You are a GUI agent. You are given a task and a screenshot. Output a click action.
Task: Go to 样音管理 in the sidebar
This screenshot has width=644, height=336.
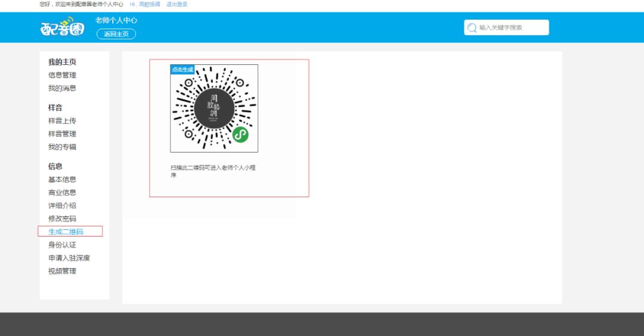pos(62,133)
